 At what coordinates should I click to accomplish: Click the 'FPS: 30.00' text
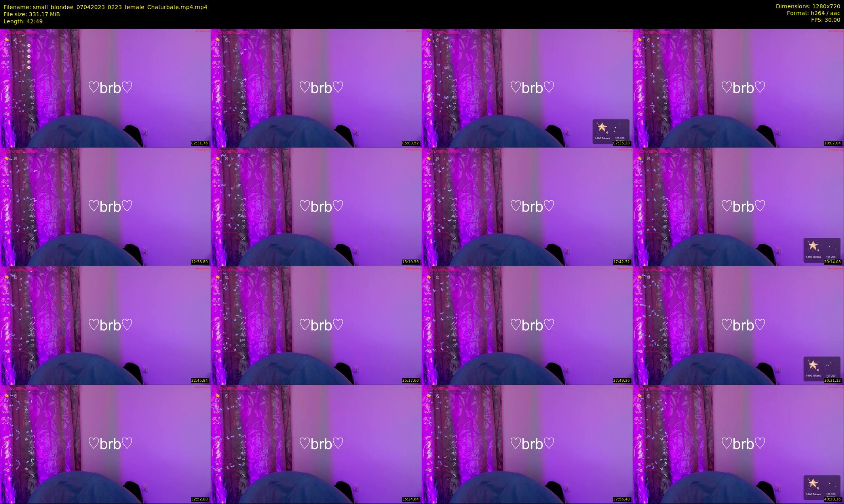click(x=825, y=20)
